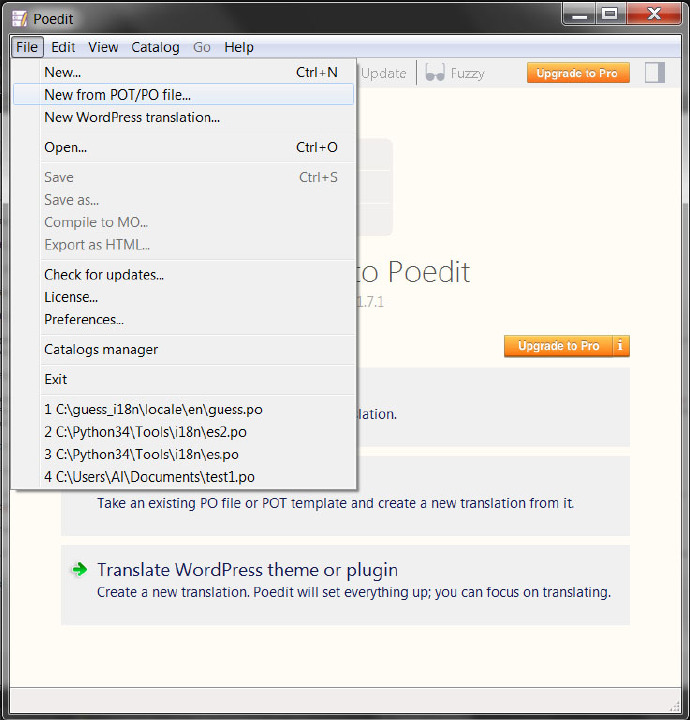Click Compile to MO... entry

(184, 222)
